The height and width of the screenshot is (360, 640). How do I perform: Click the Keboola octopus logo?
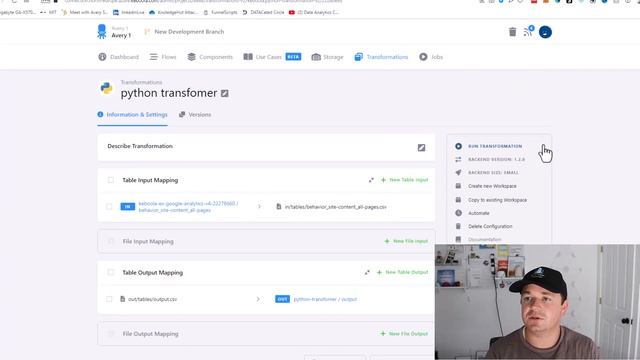[102, 31]
